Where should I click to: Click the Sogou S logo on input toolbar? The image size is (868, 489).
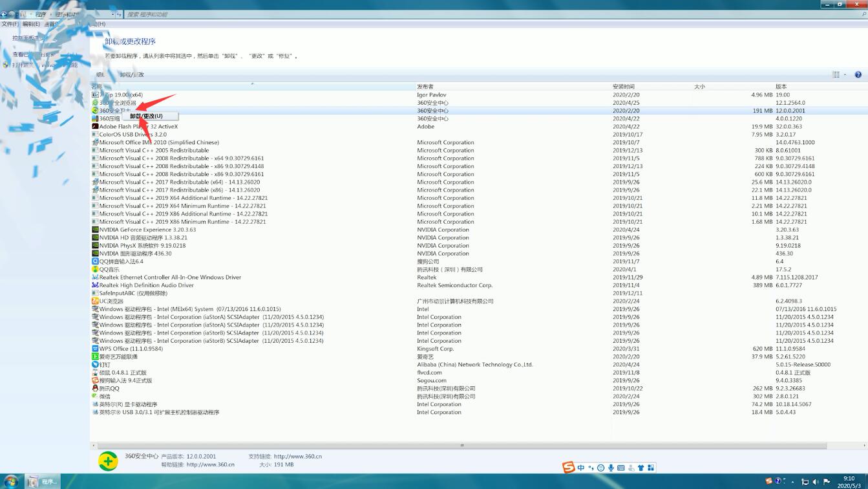pyautogui.click(x=568, y=468)
